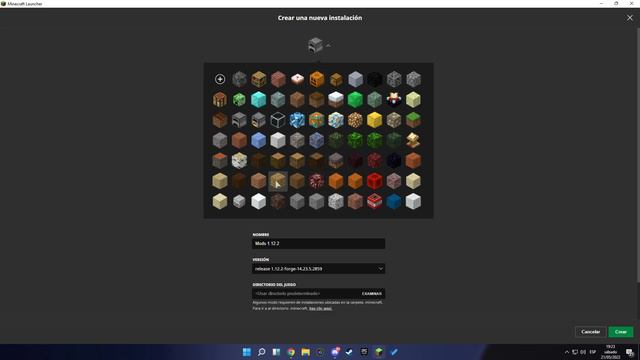The image size is (640, 360).
Task: Click the chevron beside the furnace icon
Action: tap(328, 45)
